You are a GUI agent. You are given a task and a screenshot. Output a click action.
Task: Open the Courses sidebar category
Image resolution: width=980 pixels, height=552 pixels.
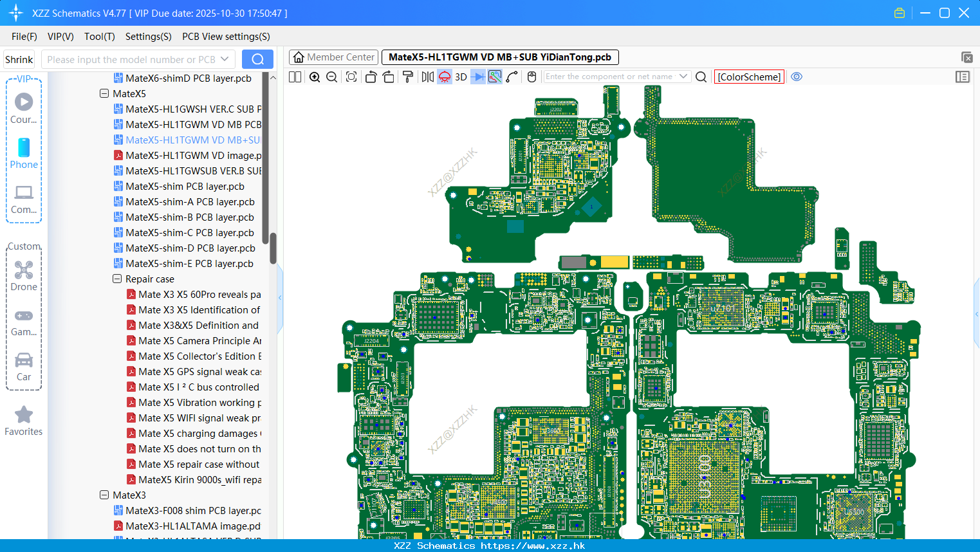(24, 108)
